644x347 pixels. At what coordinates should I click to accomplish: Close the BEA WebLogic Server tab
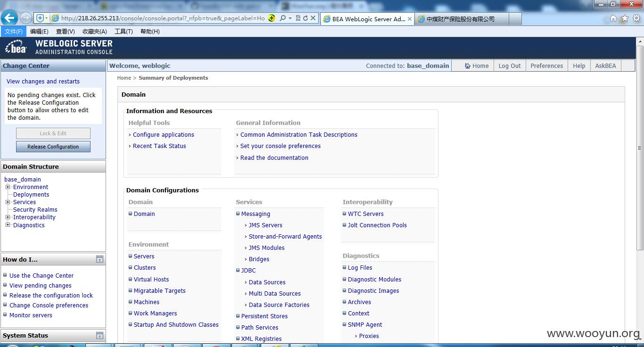pyautogui.click(x=409, y=19)
